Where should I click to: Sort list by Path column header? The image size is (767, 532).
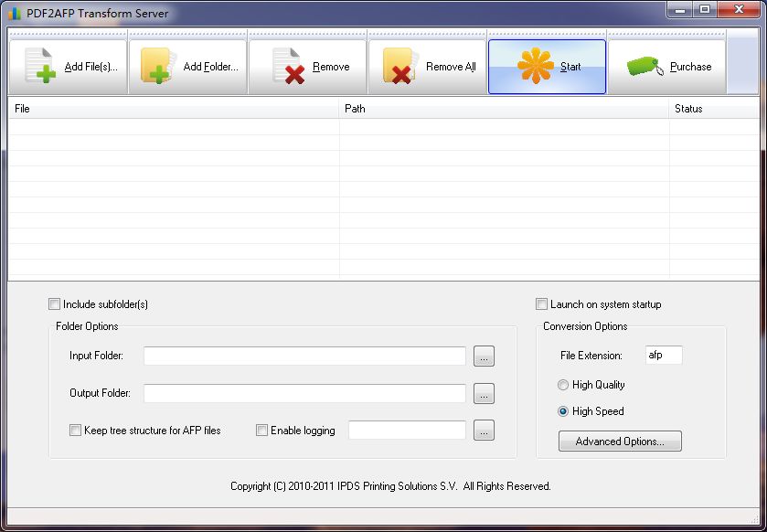tap(504, 109)
